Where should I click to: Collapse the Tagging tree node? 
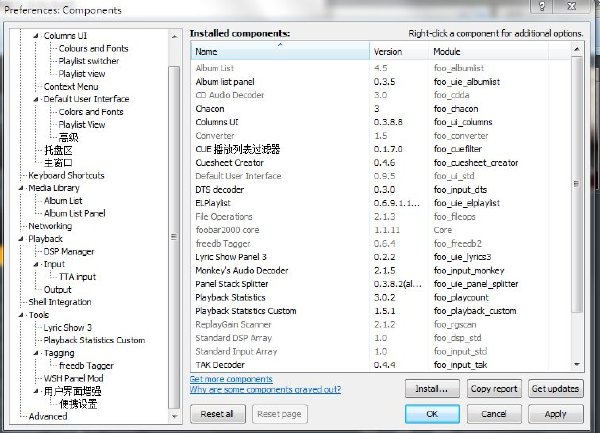(36, 353)
